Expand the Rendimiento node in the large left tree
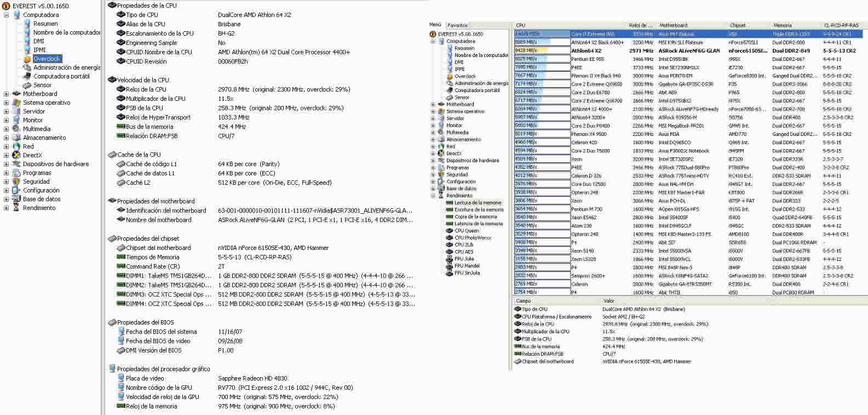This screenshot has width=868, height=415. [6, 208]
